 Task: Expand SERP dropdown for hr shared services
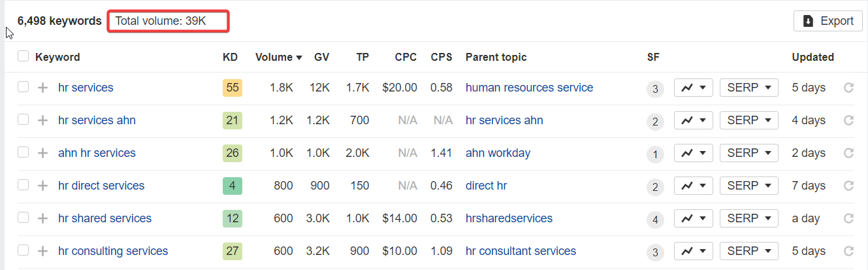[749, 218]
